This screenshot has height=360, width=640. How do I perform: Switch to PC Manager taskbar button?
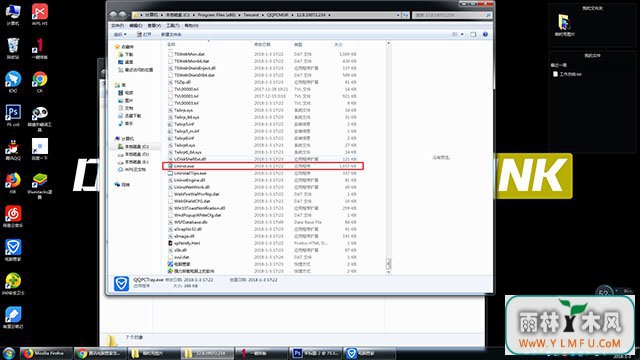(369, 353)
